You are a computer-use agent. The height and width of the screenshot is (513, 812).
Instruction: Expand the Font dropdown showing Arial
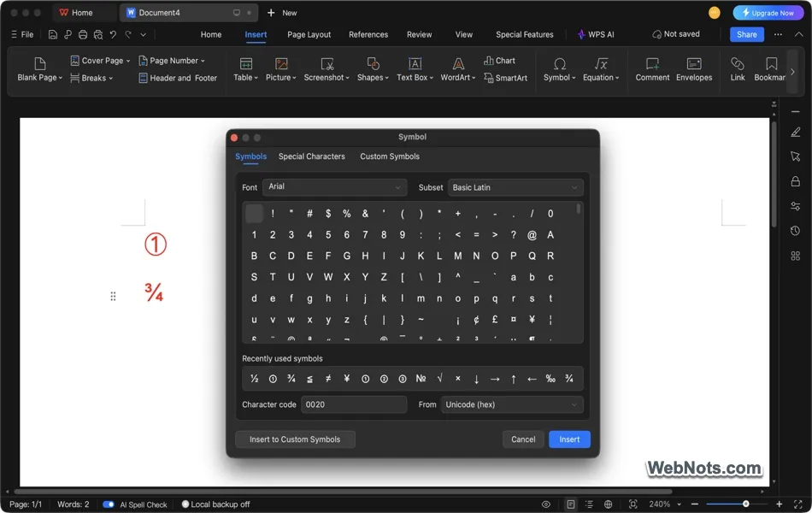(x=335, y=187)
